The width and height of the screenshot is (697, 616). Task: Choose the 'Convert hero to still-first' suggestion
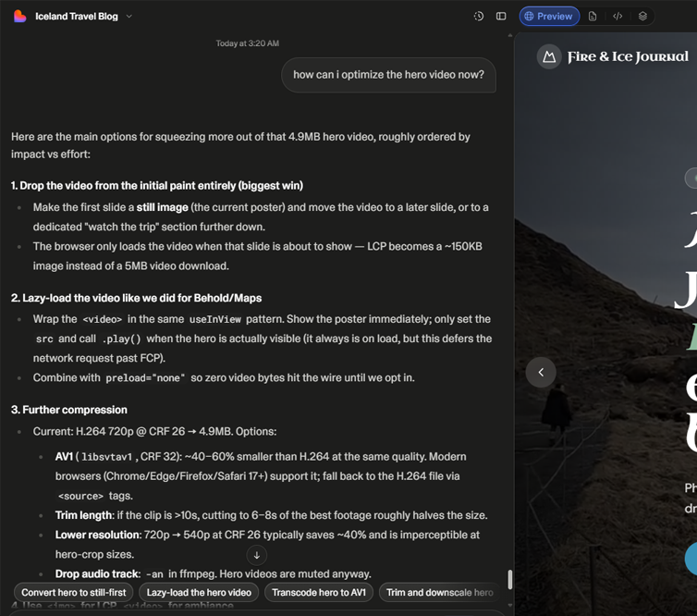click(74, 593)
